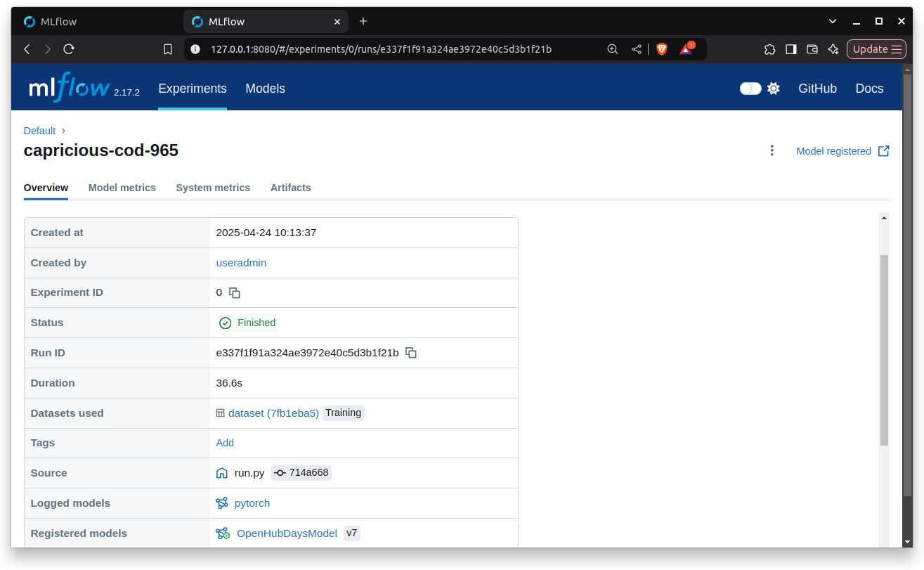Click the MLflow logo
This screenshot has width=924, height=570.
pos(70,88)
